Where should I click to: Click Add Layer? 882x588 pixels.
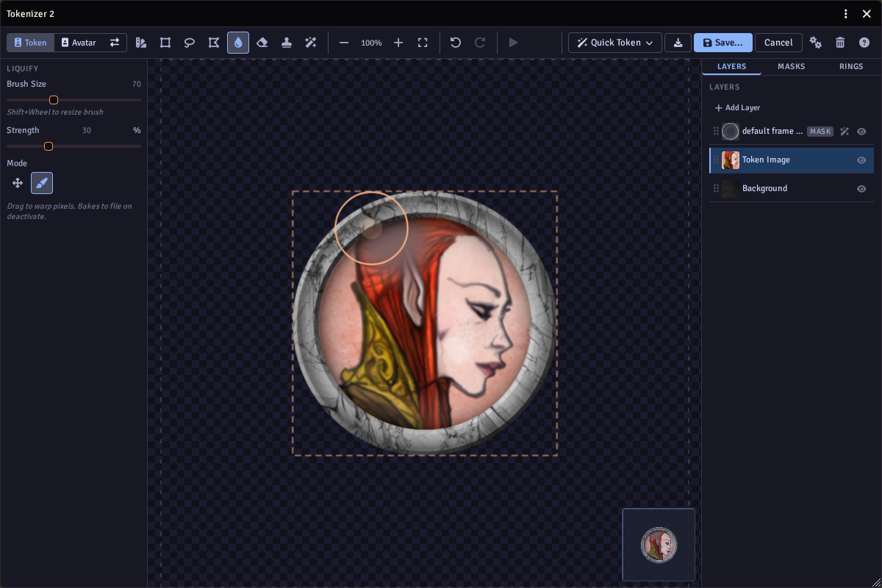pos(737,108)
